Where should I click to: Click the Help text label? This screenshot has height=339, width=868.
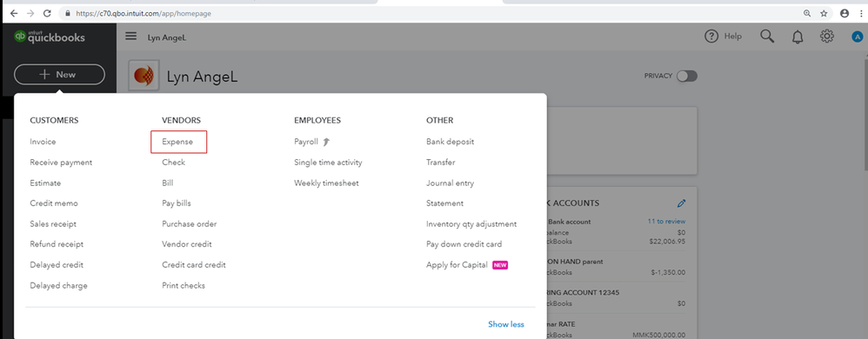click(733, 37)
